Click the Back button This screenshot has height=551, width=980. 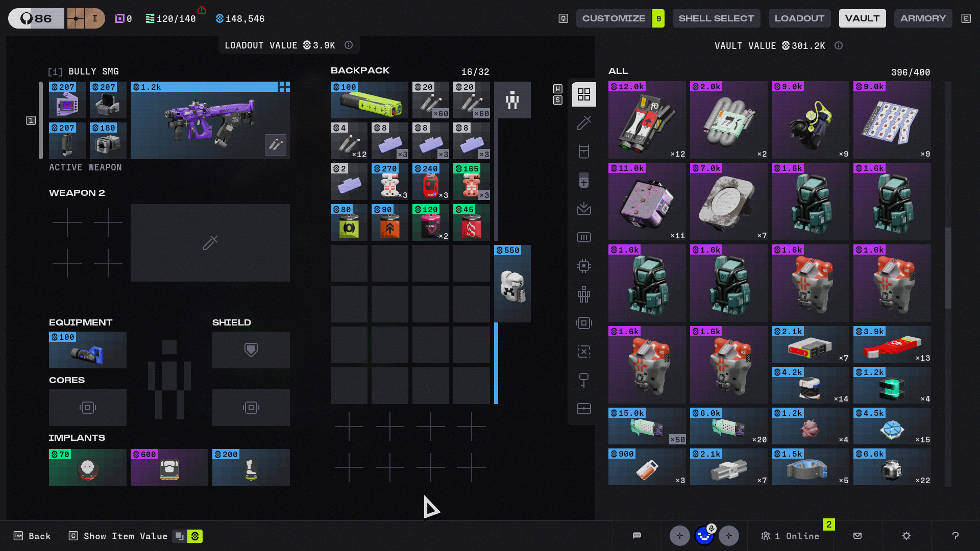click(x=32, y=536)
